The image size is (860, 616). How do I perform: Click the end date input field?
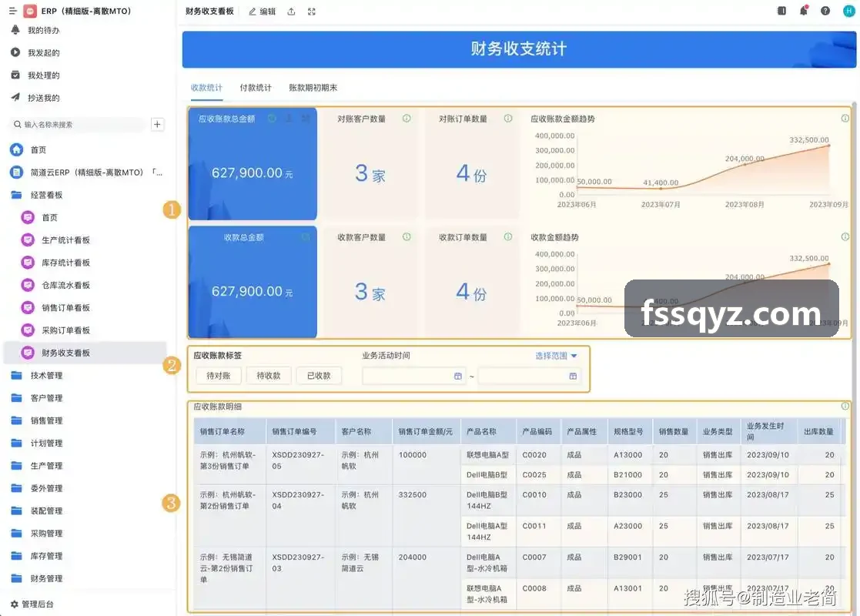[x=529, y=376]
